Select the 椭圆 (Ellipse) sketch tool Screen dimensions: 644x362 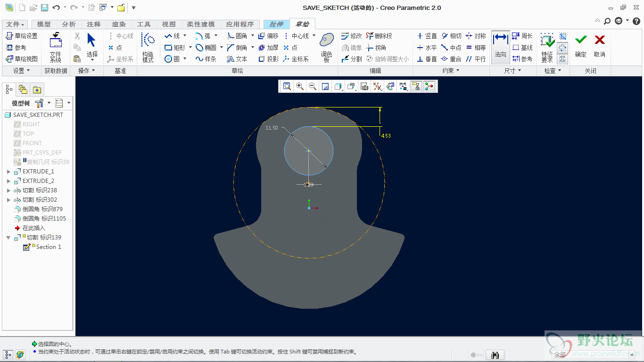pyautogui.click(x=206, y=48)
